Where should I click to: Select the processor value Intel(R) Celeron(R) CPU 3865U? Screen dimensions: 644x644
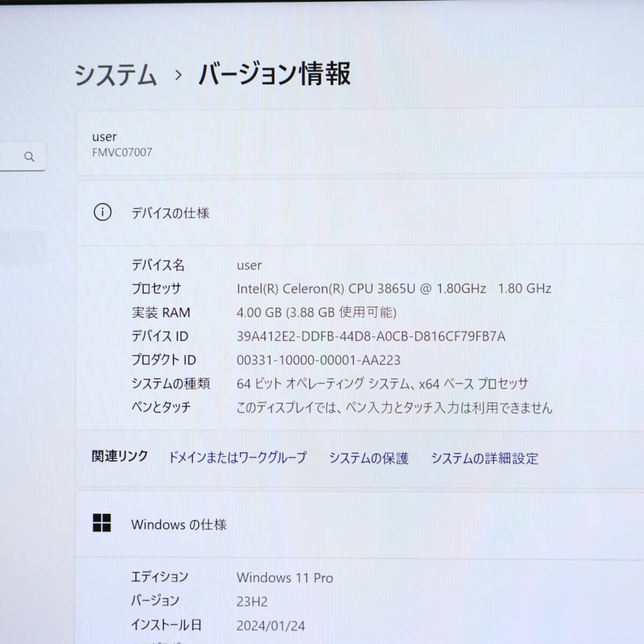click(x=394, y=289)
